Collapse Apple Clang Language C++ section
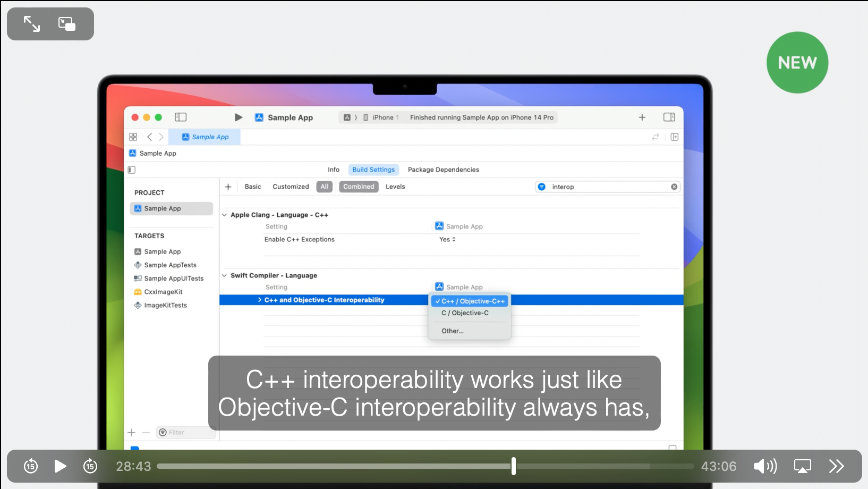The height and width of the screenshot is (489, 868). point(224,215)
